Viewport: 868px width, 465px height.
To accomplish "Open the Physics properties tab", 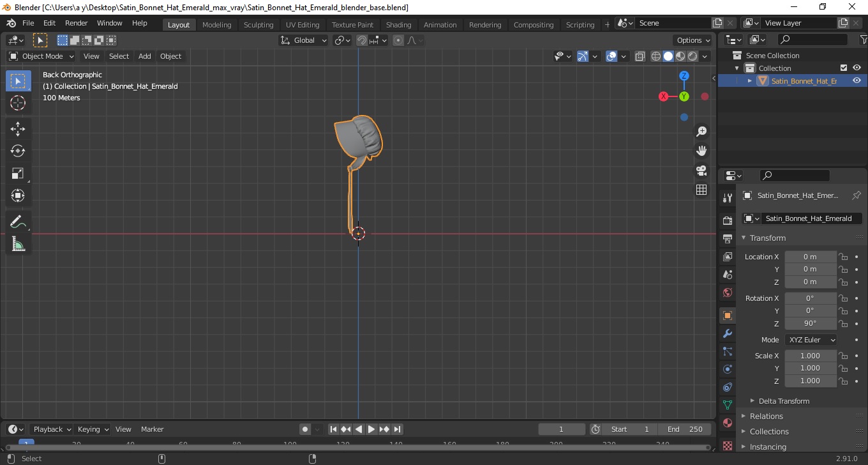I will [727, 369].
